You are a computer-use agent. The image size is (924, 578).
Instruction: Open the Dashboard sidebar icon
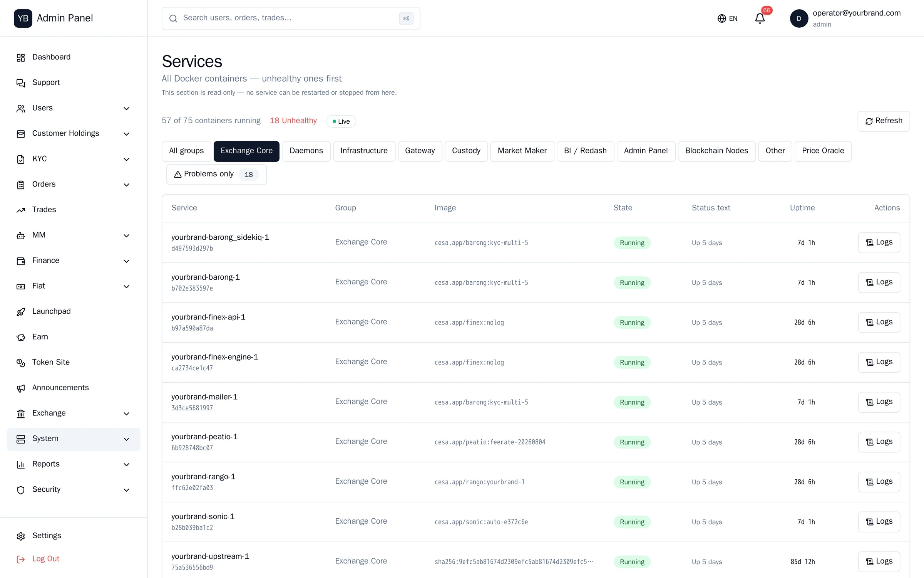coord(21,57)
